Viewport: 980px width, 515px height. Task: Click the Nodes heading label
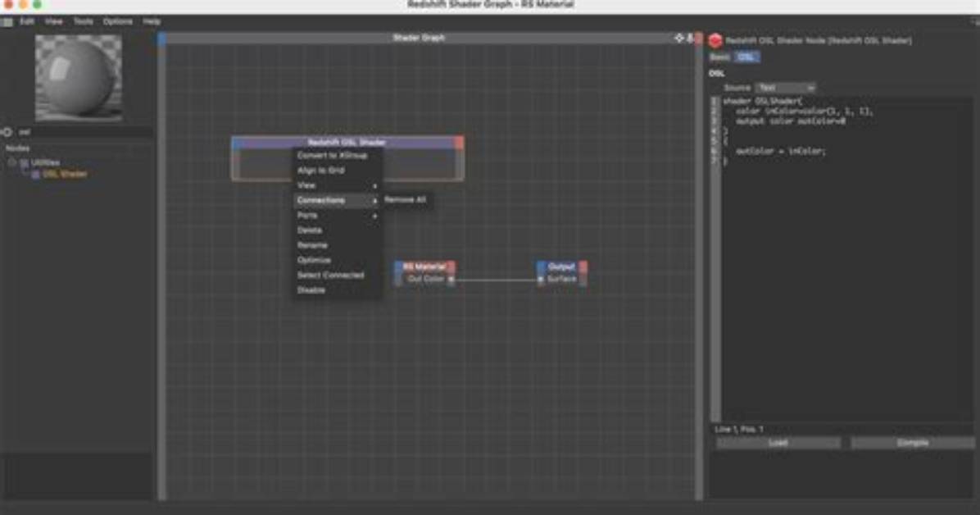coord(17,149)
